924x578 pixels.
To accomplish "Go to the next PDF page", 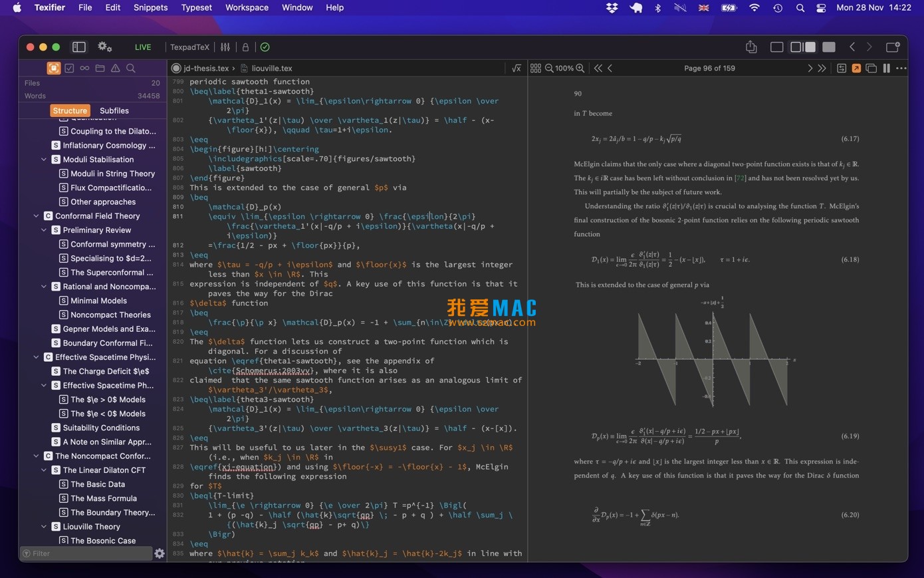I will pyautogui.click(x=810, y=68).
